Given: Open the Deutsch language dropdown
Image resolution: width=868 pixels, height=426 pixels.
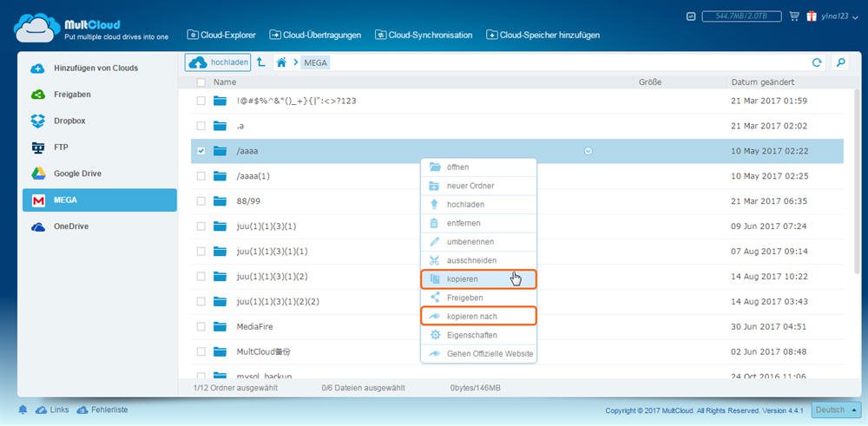Looking at the screenshot, I should (837, 410).
